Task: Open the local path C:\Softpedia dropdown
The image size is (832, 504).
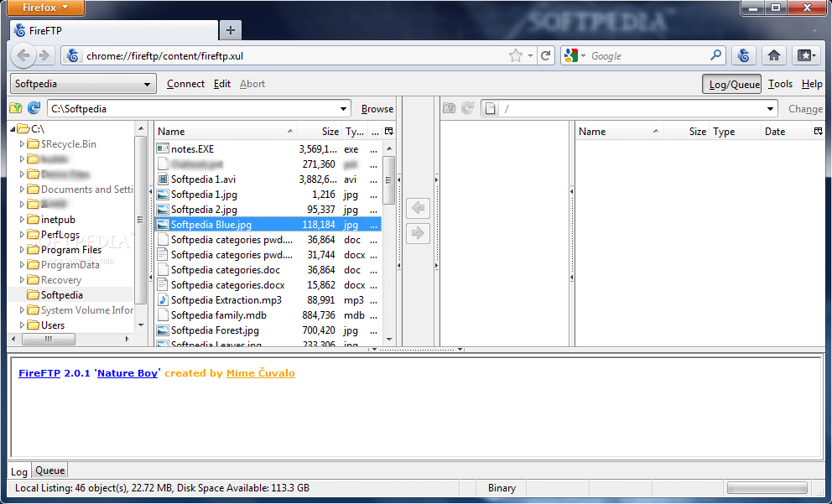Action: [x=343, y=109]
